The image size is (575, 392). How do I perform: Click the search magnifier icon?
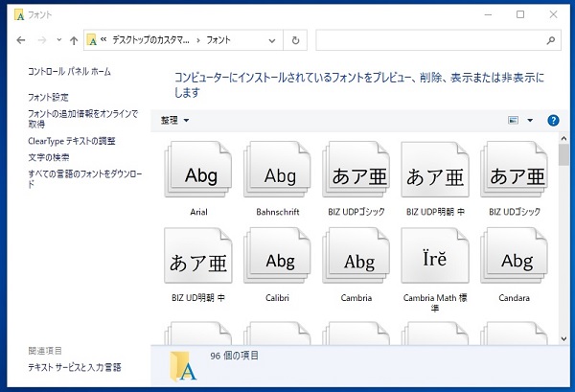click(550, 40)
